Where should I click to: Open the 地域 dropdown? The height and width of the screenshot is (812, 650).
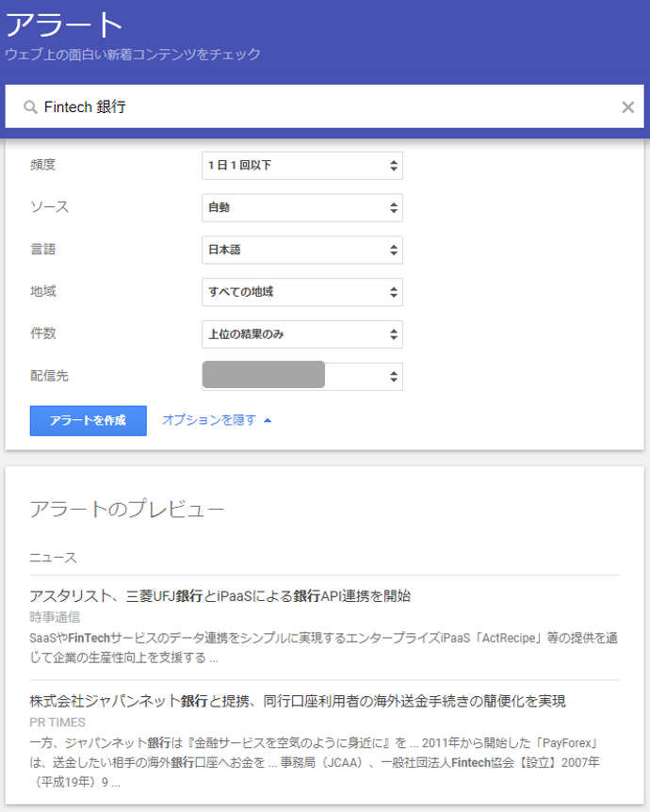302,292
